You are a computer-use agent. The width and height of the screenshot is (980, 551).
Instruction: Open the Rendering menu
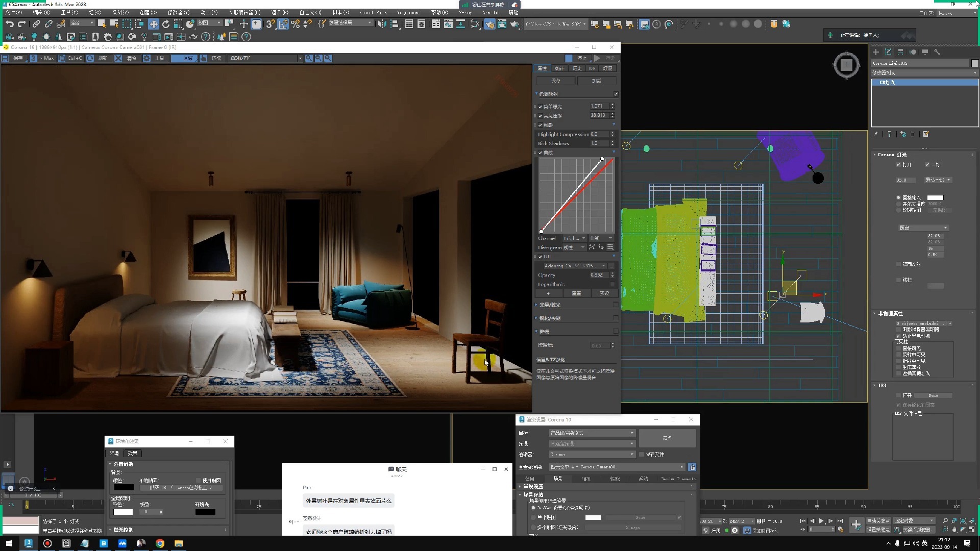(x=280, y=12)
